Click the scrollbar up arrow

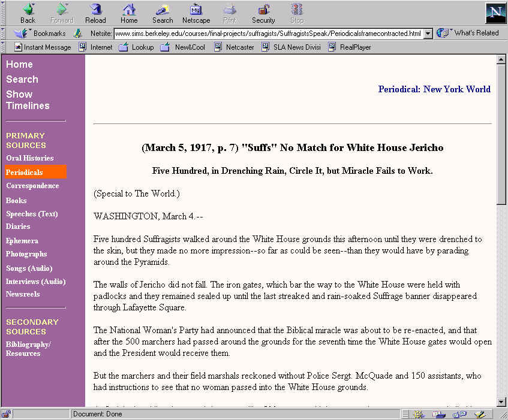(501, 59)
